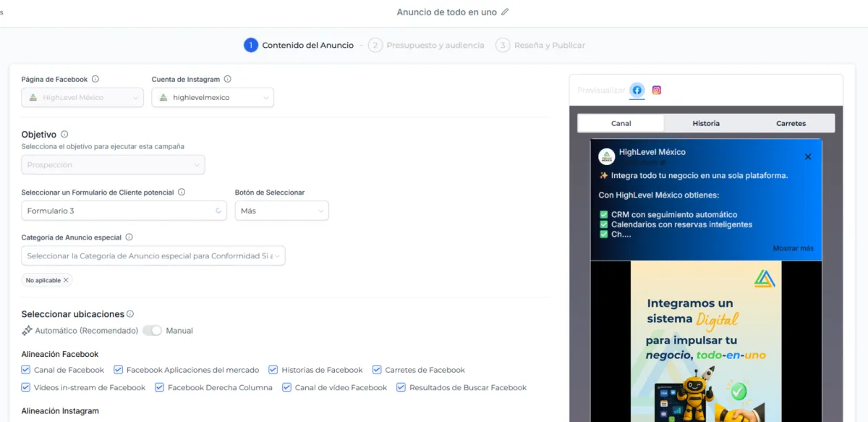The image size is (868, 422).
Task: Click the HighLevel México avatar in the preview
Action: click(x=607, y=156)
